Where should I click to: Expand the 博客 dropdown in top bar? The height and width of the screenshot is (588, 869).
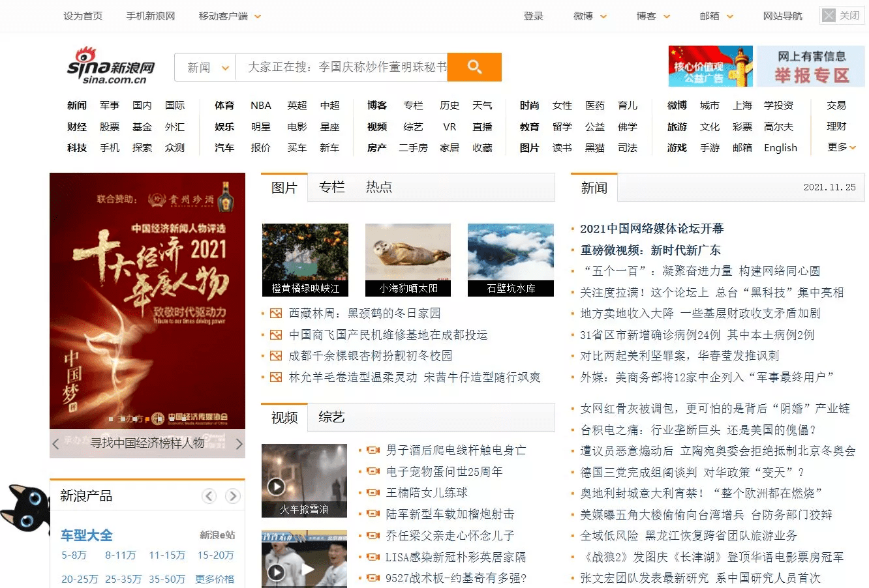pos(667,16)
